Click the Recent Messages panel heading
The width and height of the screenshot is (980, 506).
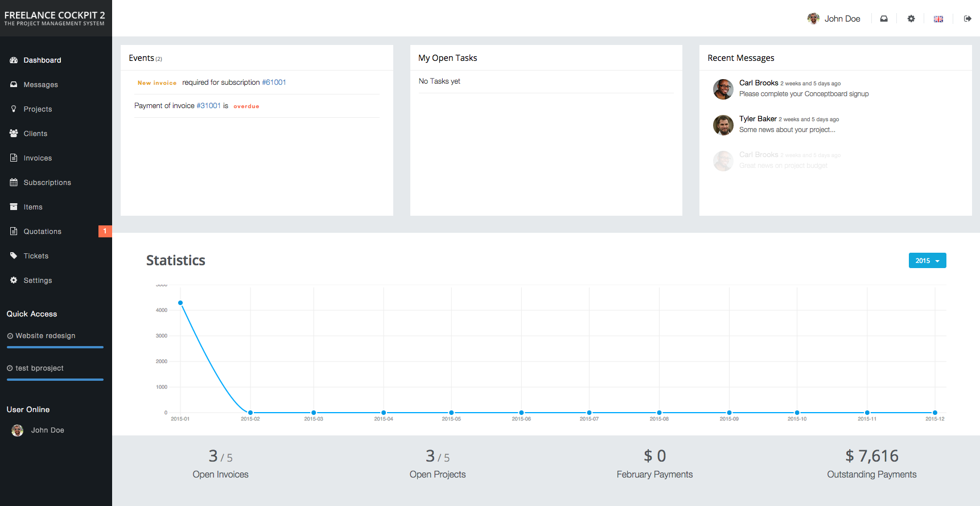pos(741,58)
